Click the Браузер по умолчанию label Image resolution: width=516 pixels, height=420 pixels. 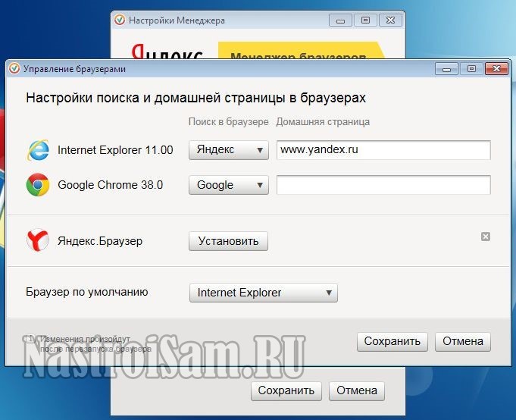(87, 292)
